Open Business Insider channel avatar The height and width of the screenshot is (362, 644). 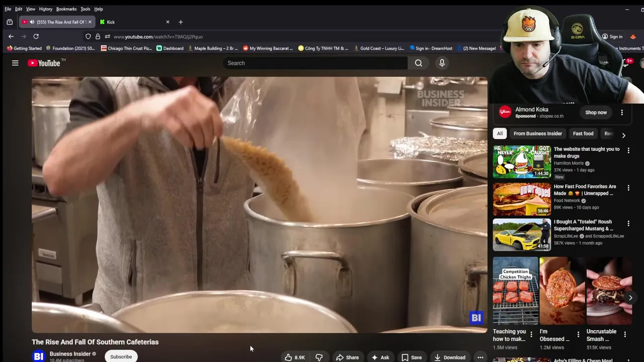pos(39,356)
